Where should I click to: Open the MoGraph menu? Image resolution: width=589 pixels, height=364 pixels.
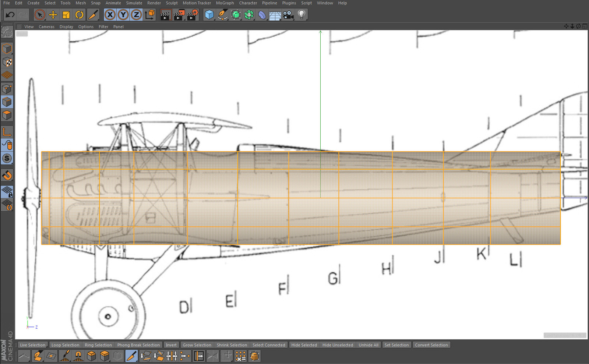point(225,3)
